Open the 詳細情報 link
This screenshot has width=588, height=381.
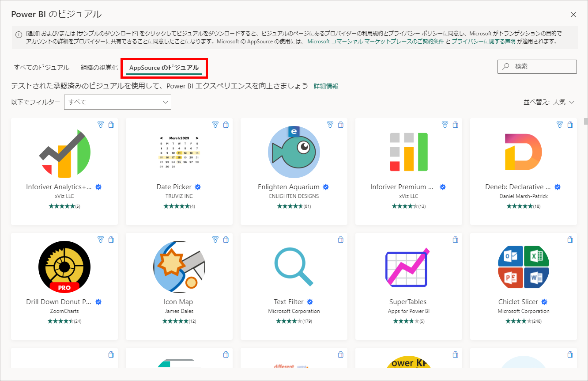(x=326, y=86)
